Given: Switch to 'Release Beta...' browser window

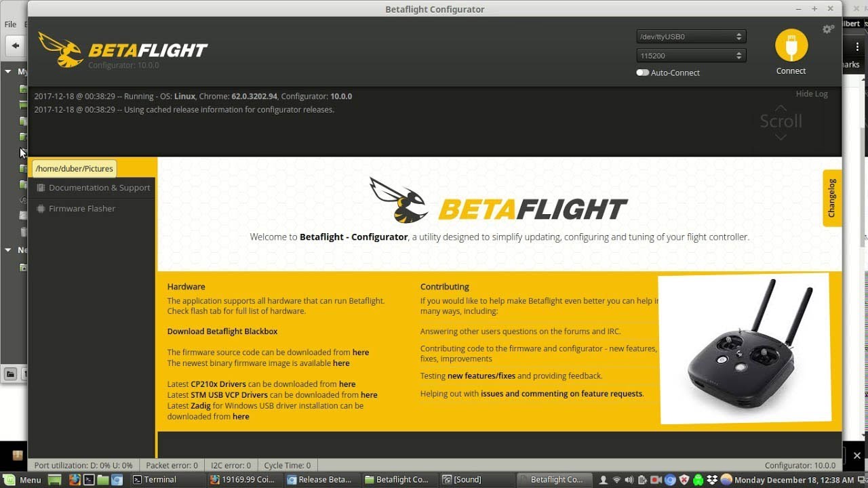Looking at the screenshot, I should pos(321,480).
